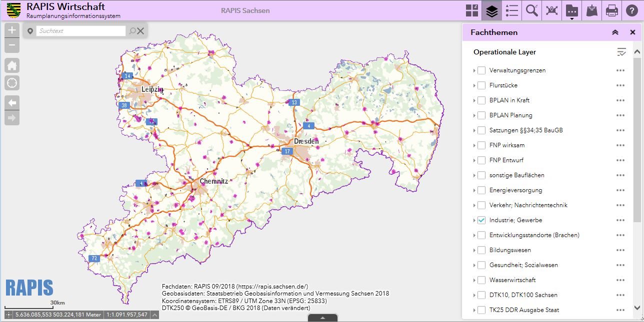This screenshot has height=322, width=644.
Task: Open the add data to map icon
Action: tap(592, 10)
